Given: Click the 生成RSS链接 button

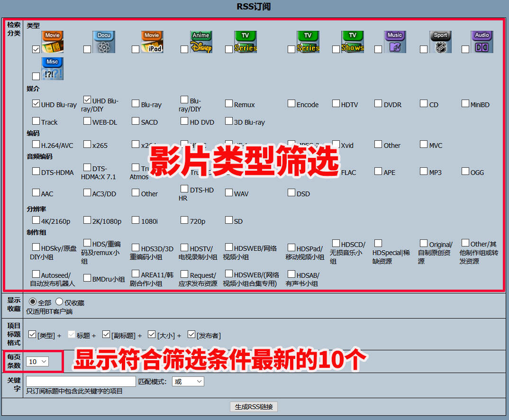Looking at the screenshot, I should 254,407.
